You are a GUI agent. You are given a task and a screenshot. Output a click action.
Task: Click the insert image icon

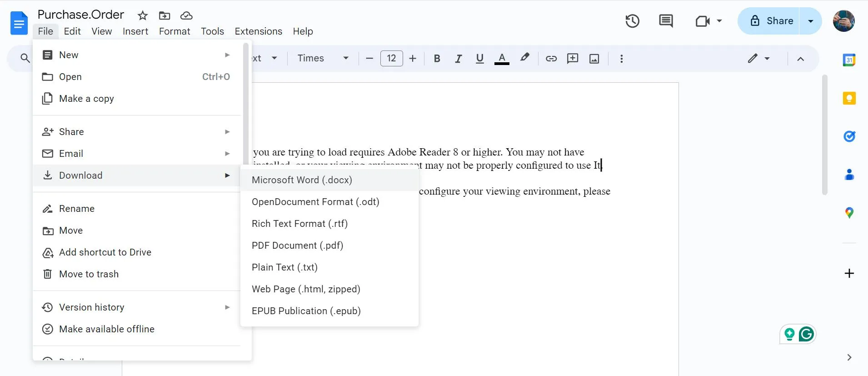(594, 58)
